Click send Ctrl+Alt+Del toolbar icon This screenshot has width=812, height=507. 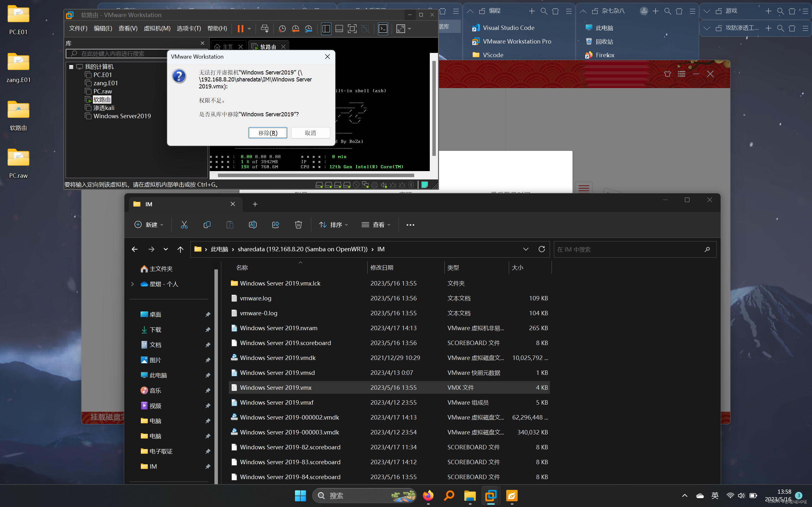[265, 29]
